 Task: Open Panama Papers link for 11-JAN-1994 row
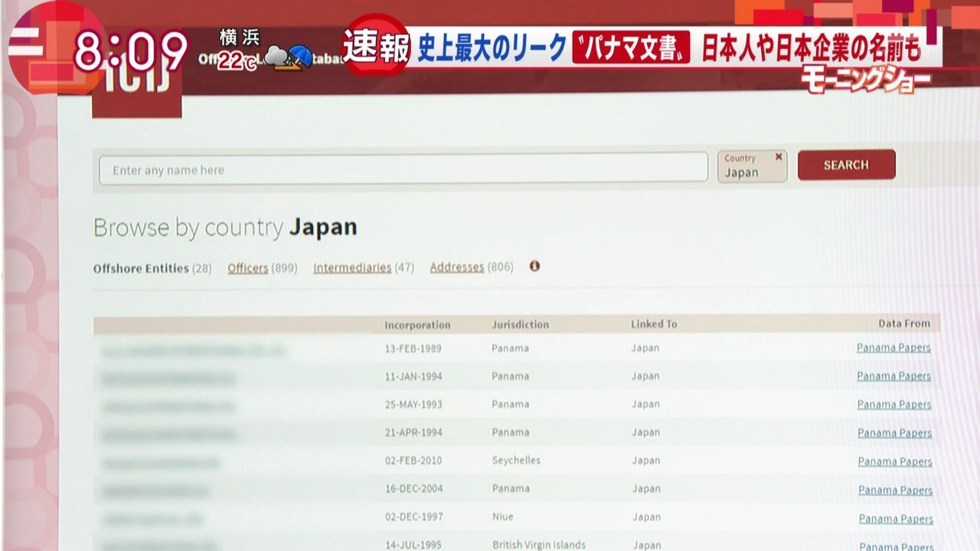893,376
